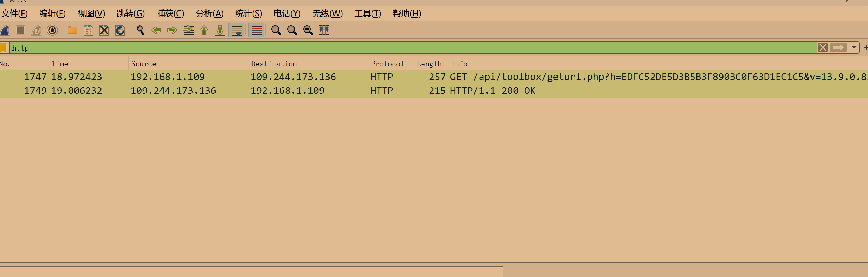Click time value 19.006232
The image size is (868, 277).
click(x=77, y=91)
